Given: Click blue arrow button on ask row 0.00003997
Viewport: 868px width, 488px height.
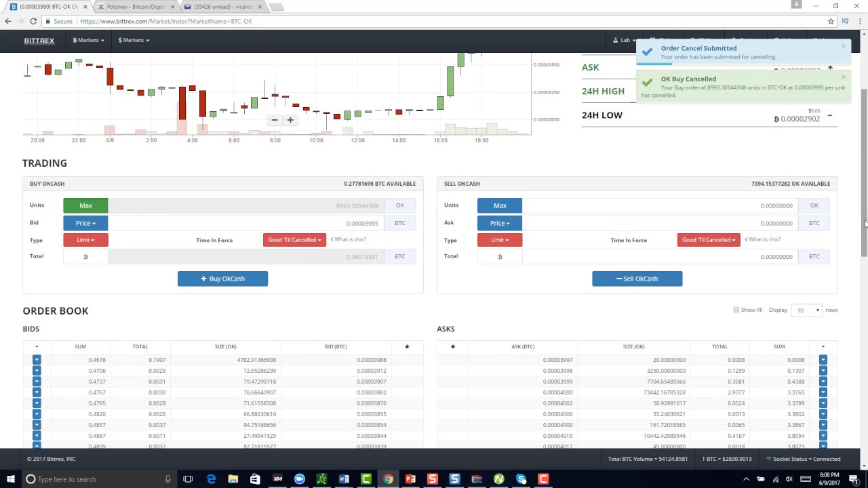Looking at the screenshot, I should click(x=823, y=360).
